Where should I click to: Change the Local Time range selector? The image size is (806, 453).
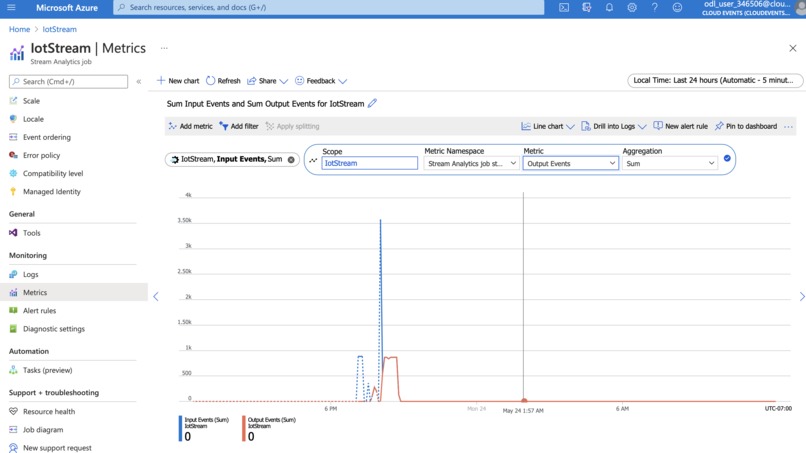(x=715, y=80)
